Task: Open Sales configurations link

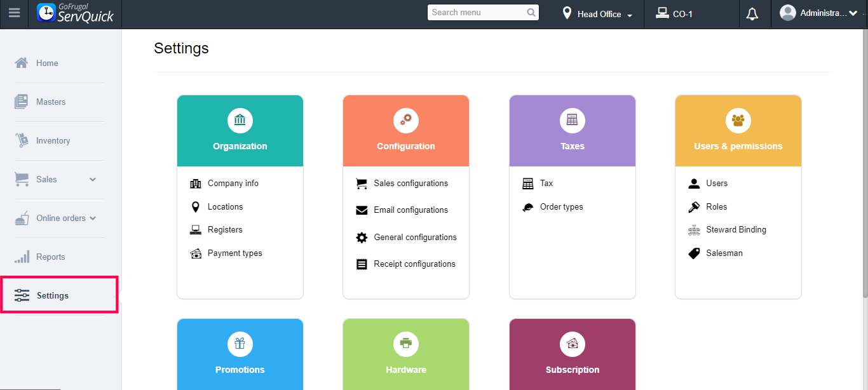Action: 411,183
